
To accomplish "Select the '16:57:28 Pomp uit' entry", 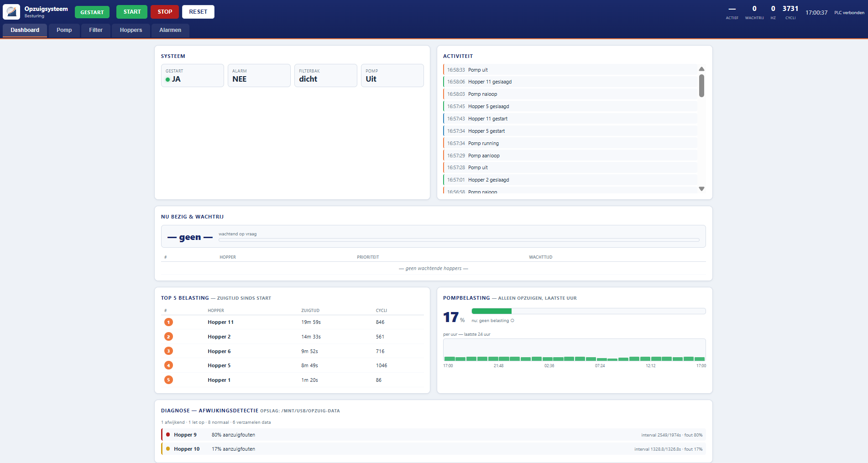I will (570, 167).
